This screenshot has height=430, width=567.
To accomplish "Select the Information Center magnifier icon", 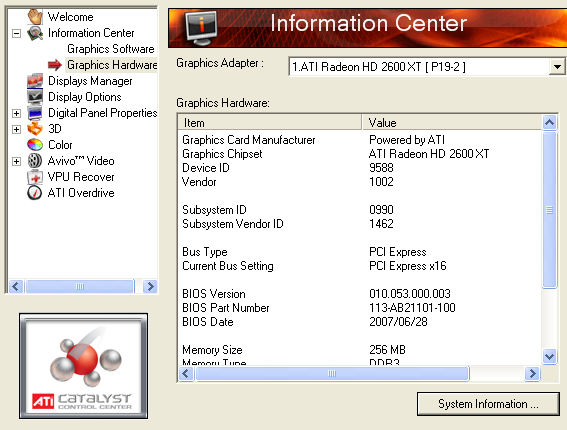I will [35, 33].
